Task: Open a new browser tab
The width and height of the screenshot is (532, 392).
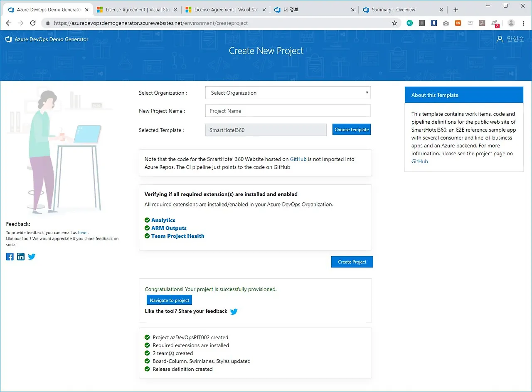Action: coord(456,10)
